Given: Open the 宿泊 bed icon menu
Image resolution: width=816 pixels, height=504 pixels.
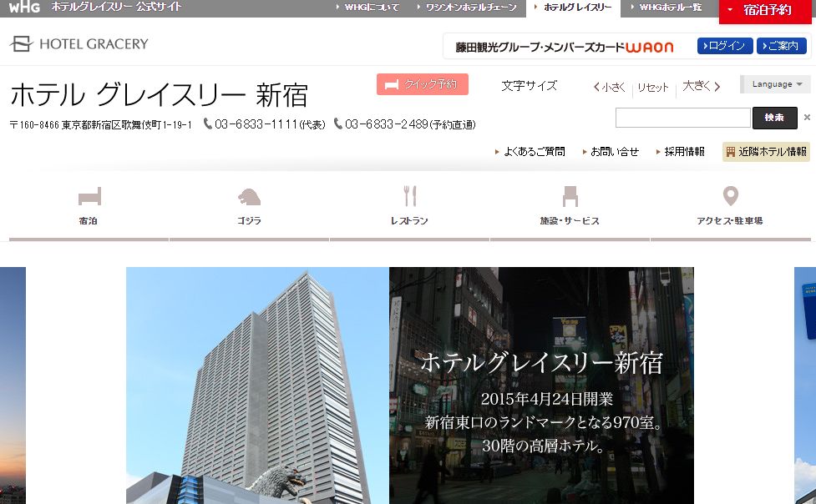Looking at the screenshot, I should tap(89, 206).
